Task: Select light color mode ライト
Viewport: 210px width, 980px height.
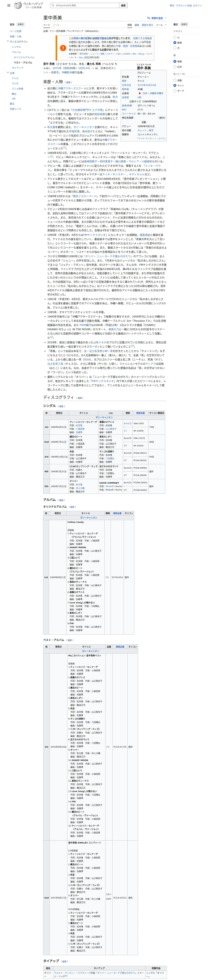Action: tap(175, 86)
